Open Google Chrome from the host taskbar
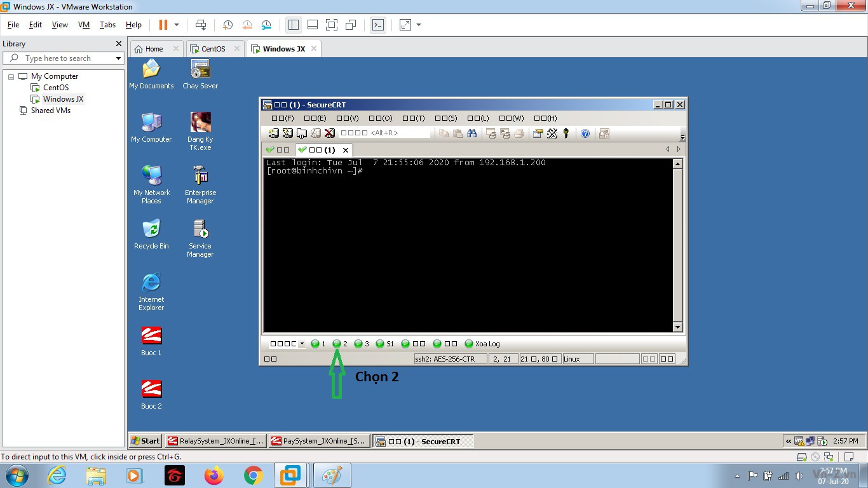Viewport: 868px width, 488px height. pos(253,475)
